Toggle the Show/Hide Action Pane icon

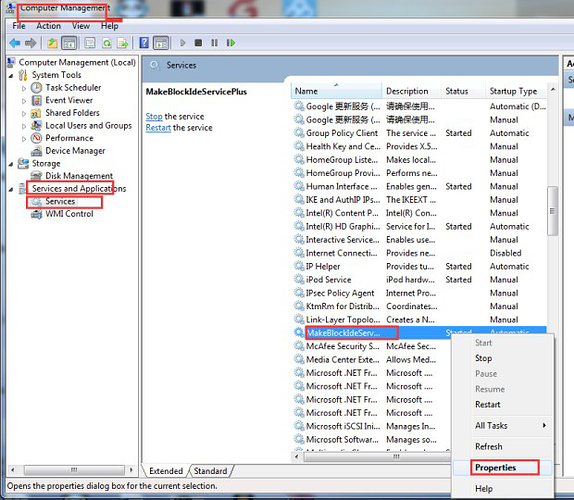pyautogui.click(x=161, y=43)
